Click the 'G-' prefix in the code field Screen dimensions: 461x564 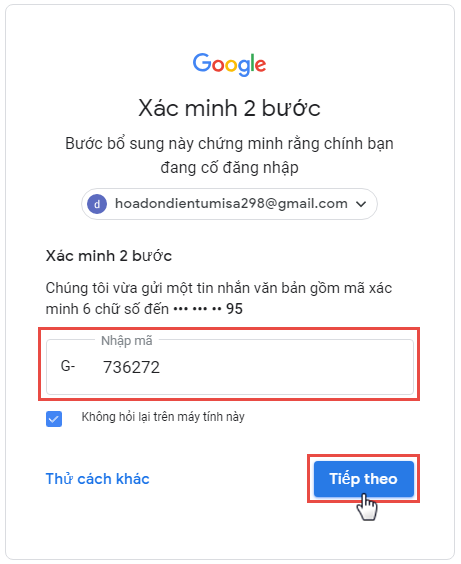pyautogui.click(x=68, y=366)
